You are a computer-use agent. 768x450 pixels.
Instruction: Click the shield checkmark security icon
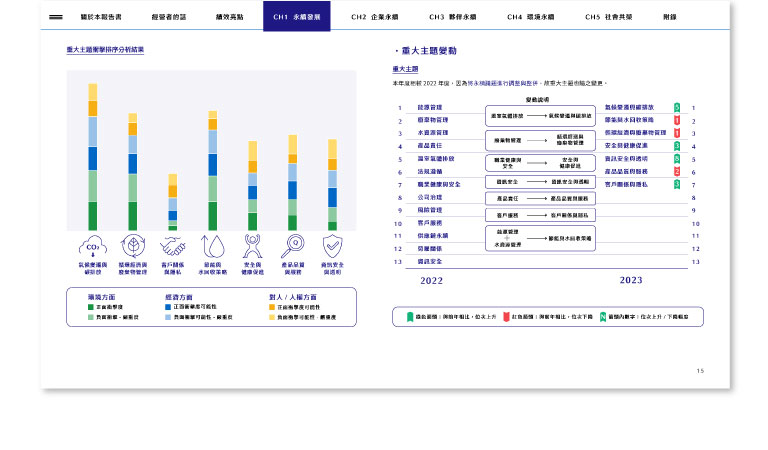(x=333, y=246)
